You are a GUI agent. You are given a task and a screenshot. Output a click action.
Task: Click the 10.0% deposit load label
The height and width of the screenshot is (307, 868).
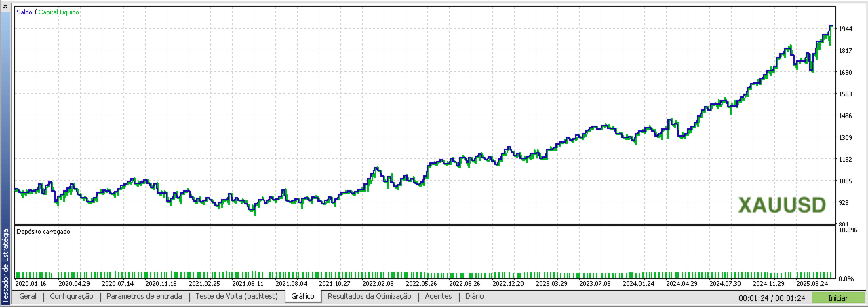click(850, 231)
